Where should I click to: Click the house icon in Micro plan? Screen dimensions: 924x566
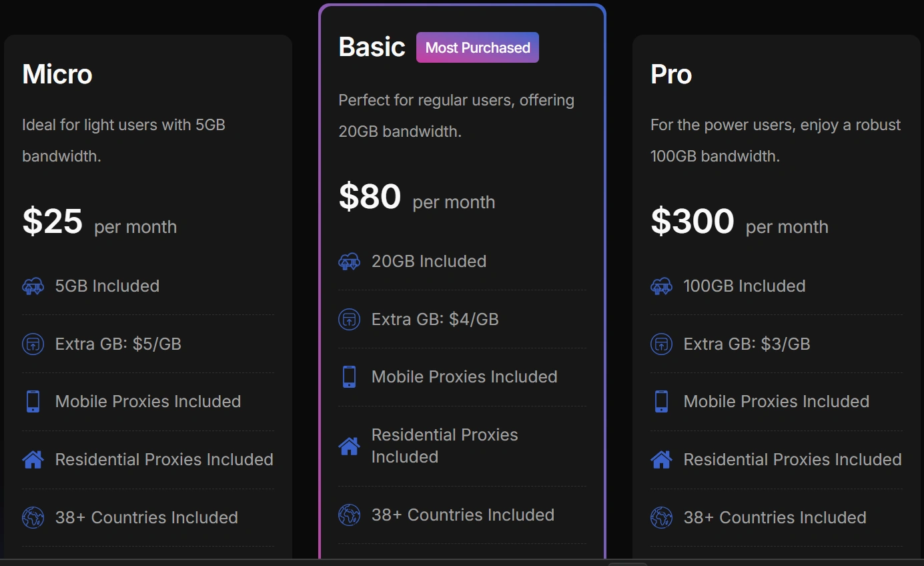(33, 460)
